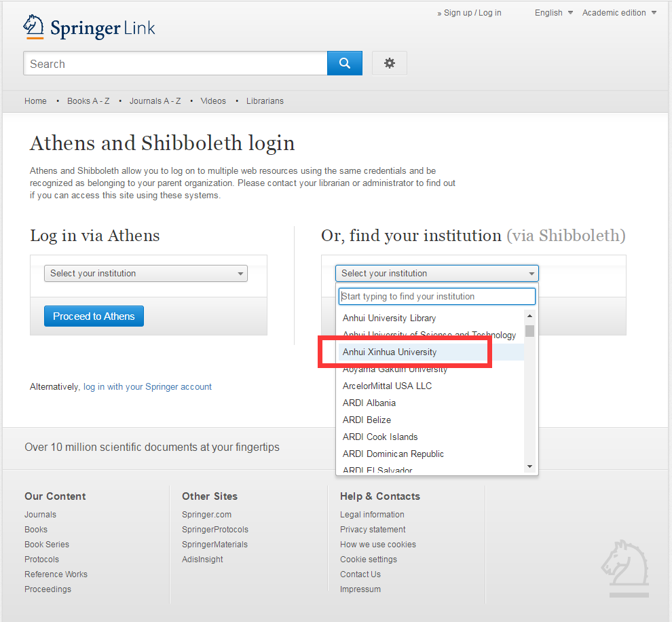This screenshot has height=622, width=672.
Task: Click the blue magnifier search button
Action: click(x=345, y=63)
